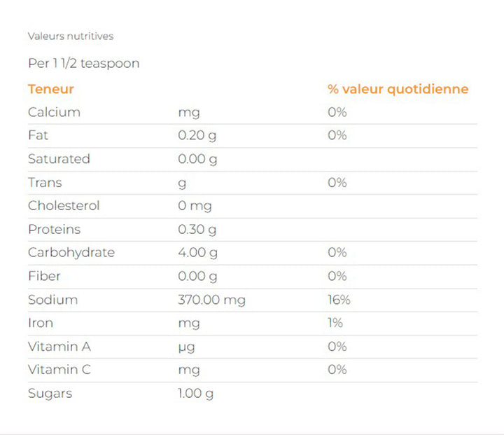Click the 'Per 1 1/2 teaspoon' serving text
Viewport: 504px width, 435px height.
[83, 64]
